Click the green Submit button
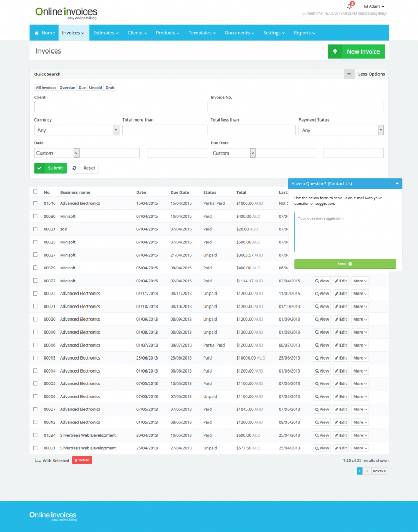The width and height of the screenshot is (418, 532). pos(50,168)
